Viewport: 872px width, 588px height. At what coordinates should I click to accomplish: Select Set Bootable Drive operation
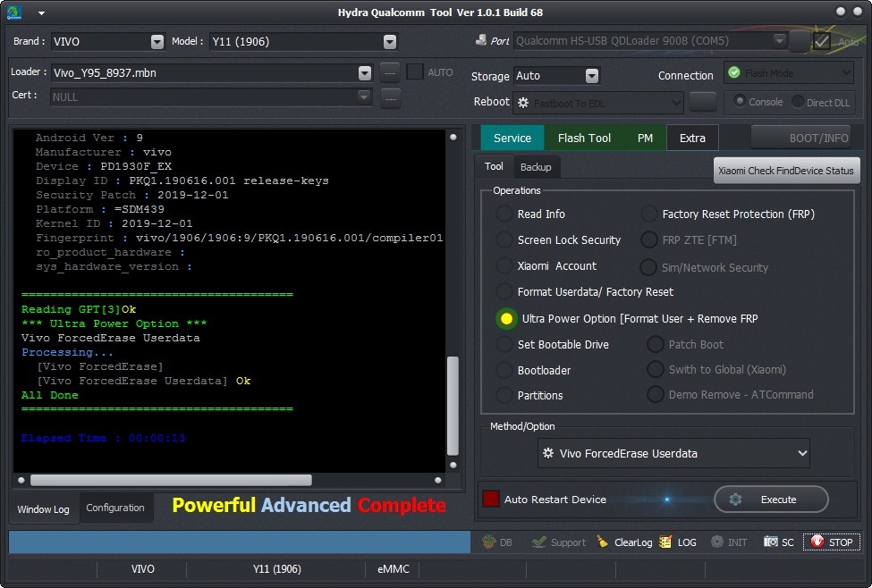pyautogui.click(x=504, y=344)
